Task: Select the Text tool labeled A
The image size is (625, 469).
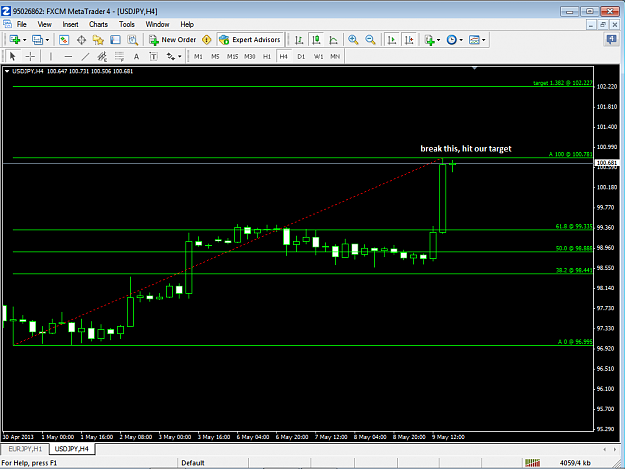Action: 136,57
